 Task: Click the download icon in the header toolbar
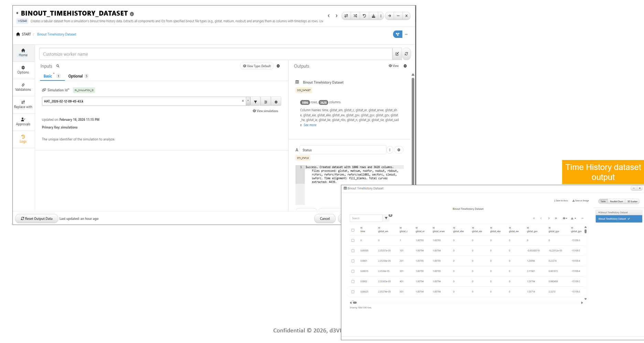point(373,16)
